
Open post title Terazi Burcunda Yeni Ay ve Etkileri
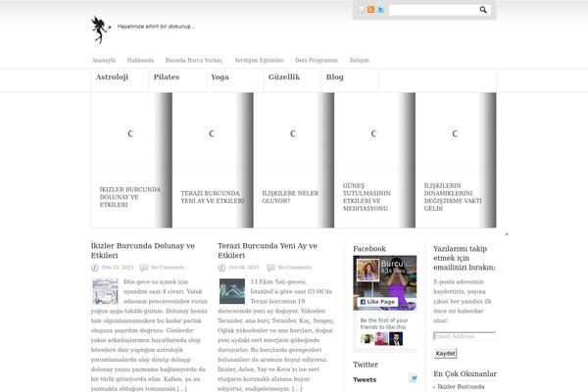268,251
